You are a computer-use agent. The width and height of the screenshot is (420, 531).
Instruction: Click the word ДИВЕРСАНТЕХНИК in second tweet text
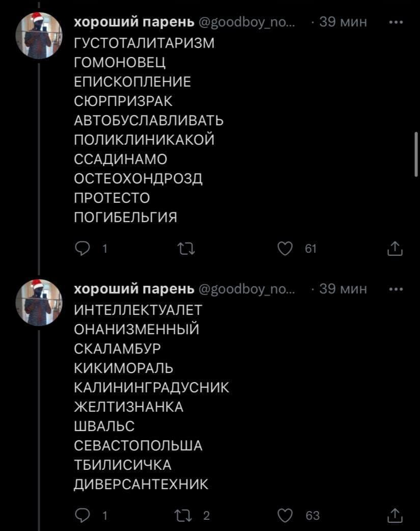pos(141,484)
